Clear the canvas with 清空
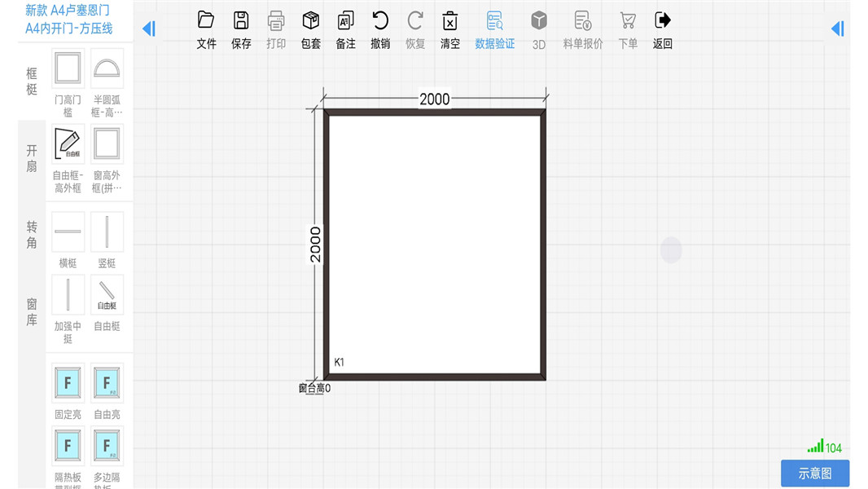The image size is (868, 489). [x=450, y=21]
